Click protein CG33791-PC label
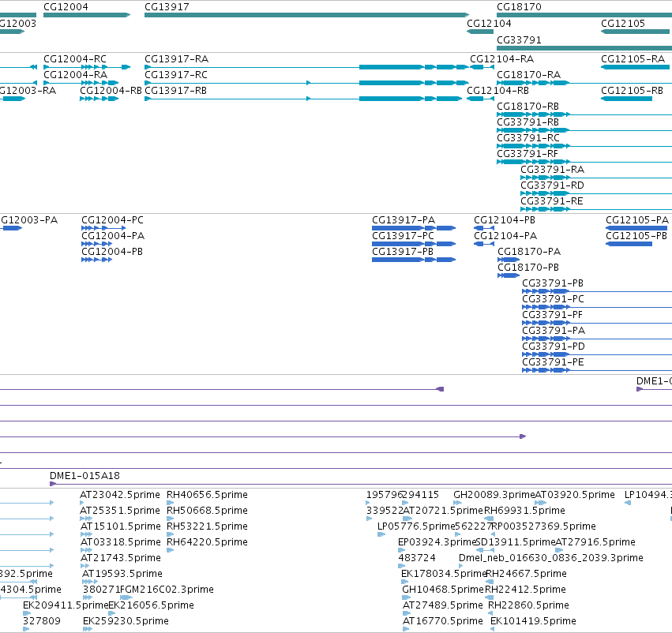 554,299
